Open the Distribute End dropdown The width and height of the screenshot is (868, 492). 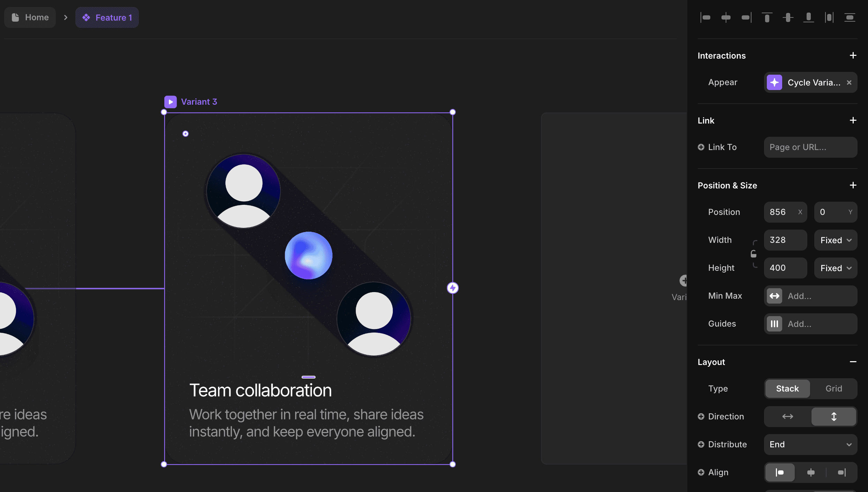pyautogui.click(x=810, y=444)
